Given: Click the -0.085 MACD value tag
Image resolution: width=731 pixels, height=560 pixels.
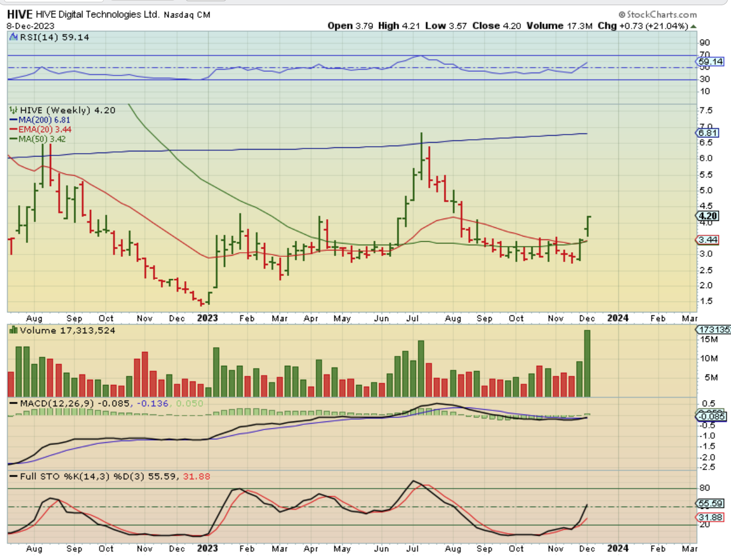Looking at the screenshot, I should (711, 416).
